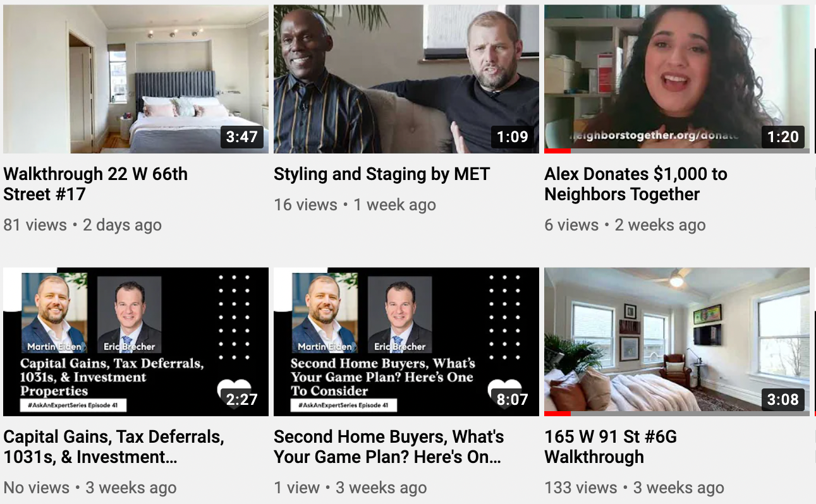Screen dimensions: 816x504
Task: Open the title link Walkthrough 22 W 66th Street #17
Action: coord(95,184)
